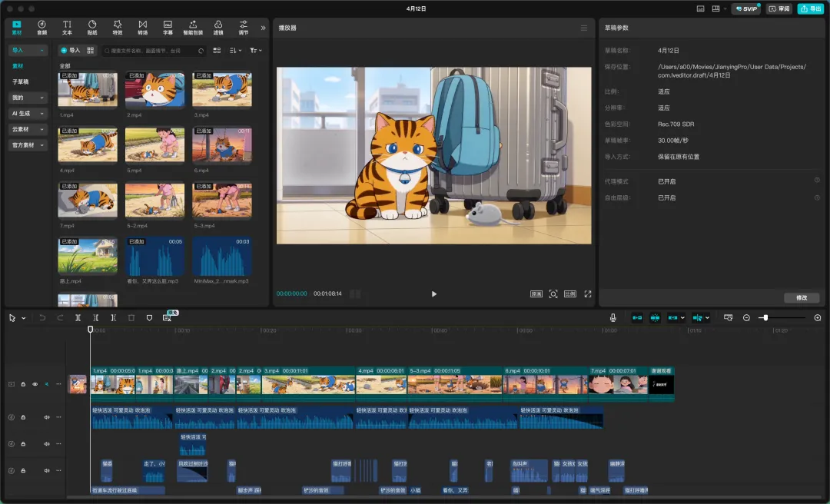Click the split clip tool in timeline toolbar
Viewport: 830px width, 504px height.
tap(78, 317)
